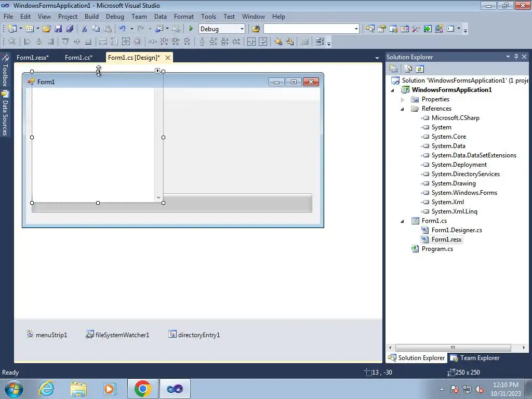Click the New Project toolbar icon
The width and height of the screenshot is (532, 399).
point(12,29)
